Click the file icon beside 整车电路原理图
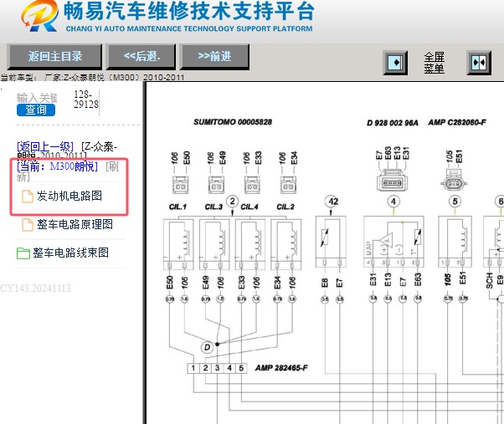This screenshot has height=424, width=504. coord(28,225)
